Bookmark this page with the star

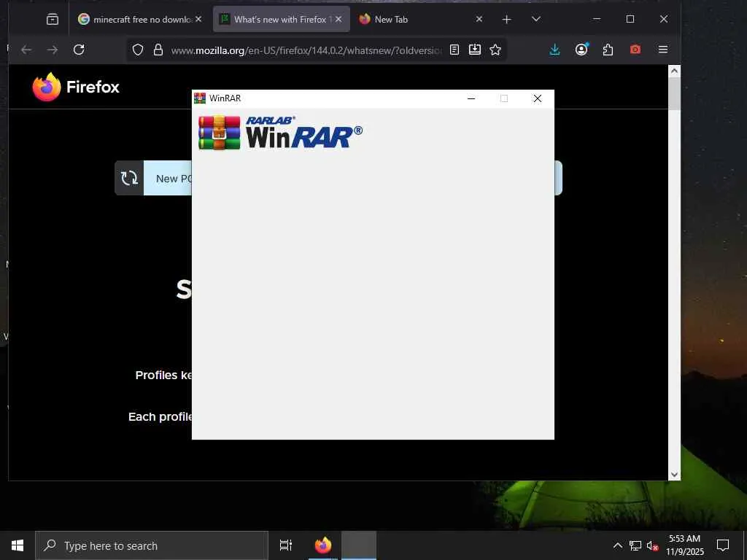(495, 50)
